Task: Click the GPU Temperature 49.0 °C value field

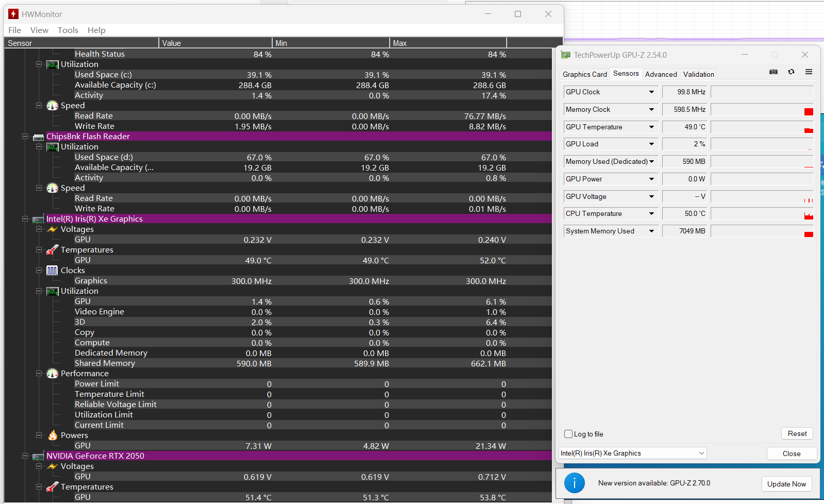Action: coord(686,127)
